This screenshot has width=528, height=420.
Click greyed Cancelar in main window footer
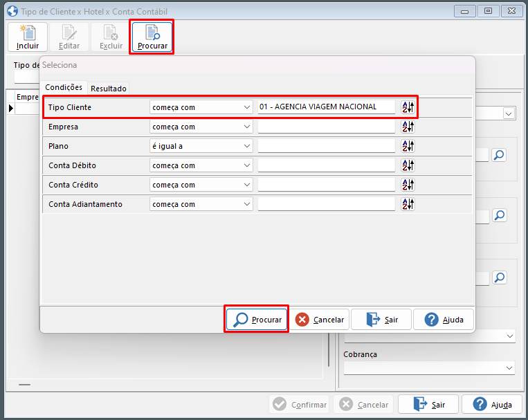(x=363, y=404)
